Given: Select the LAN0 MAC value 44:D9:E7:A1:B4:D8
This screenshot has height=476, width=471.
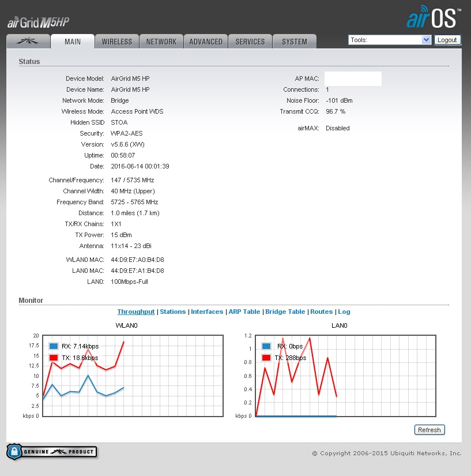Looking at the screenshot, I should click(137, 271).
